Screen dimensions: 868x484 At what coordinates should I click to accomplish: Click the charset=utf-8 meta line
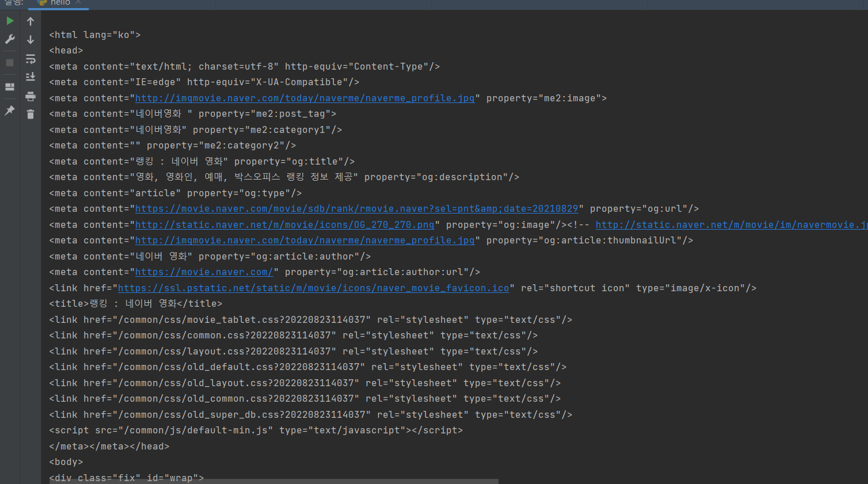pyautogui.click(x=245, y=67)
